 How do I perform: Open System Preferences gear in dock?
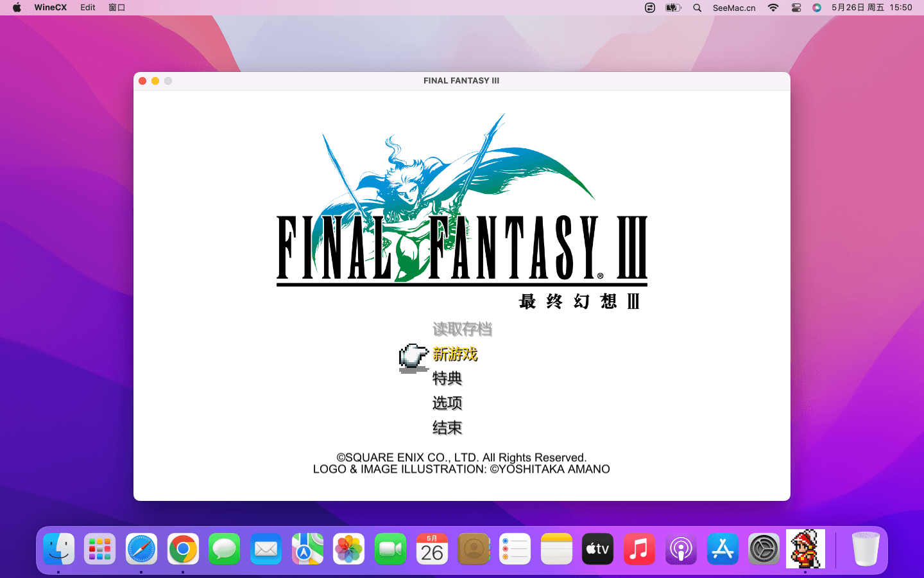[x=764, y=549]
